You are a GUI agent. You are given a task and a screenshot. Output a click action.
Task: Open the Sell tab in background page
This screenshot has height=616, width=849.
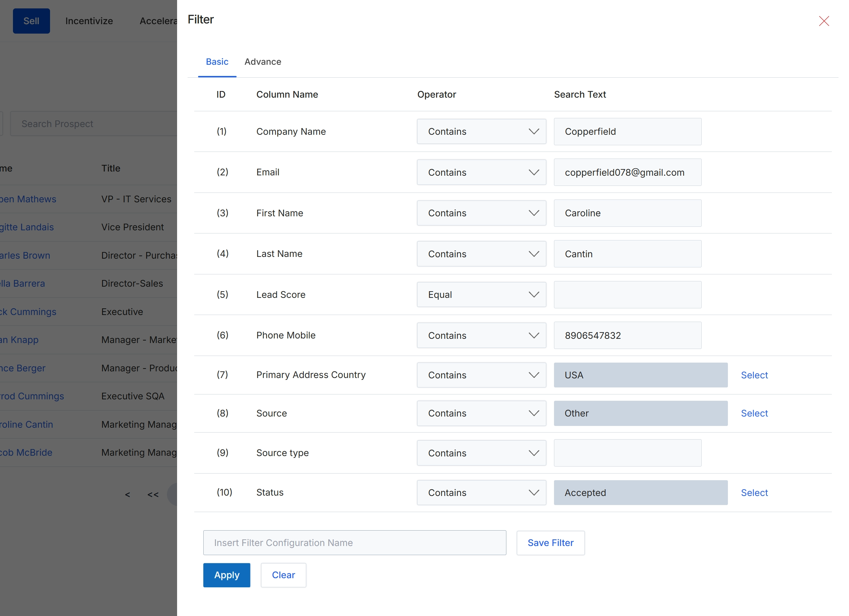pyautogui.click(x=31, y=21)
